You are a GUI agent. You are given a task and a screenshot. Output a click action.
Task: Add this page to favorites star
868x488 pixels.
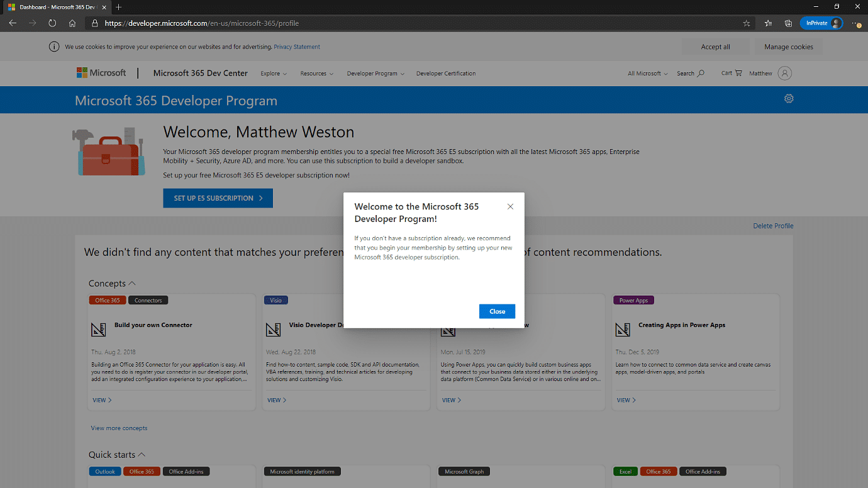pyautogui.click(x=747, y=23)
